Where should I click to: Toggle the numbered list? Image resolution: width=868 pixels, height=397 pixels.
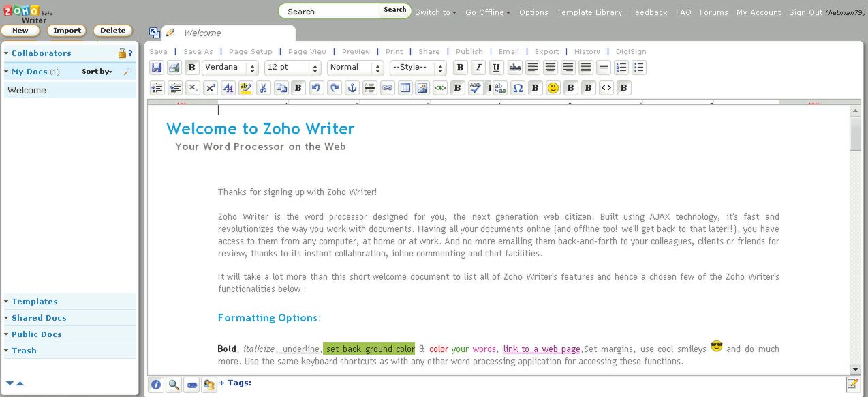(x=621, y=68)
